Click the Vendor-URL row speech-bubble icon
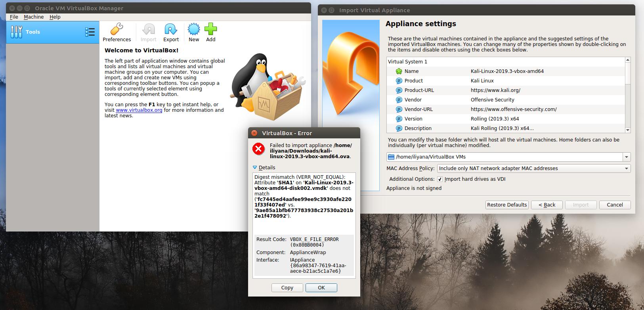 tap(399, 109)
